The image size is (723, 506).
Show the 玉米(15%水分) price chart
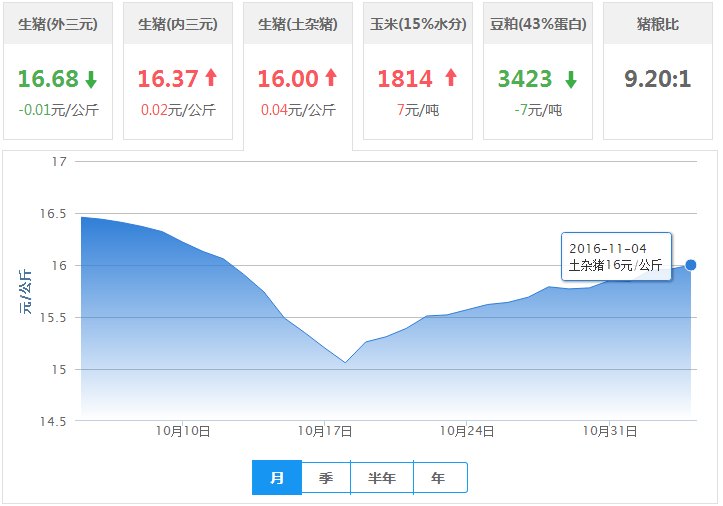coord(418,24)
